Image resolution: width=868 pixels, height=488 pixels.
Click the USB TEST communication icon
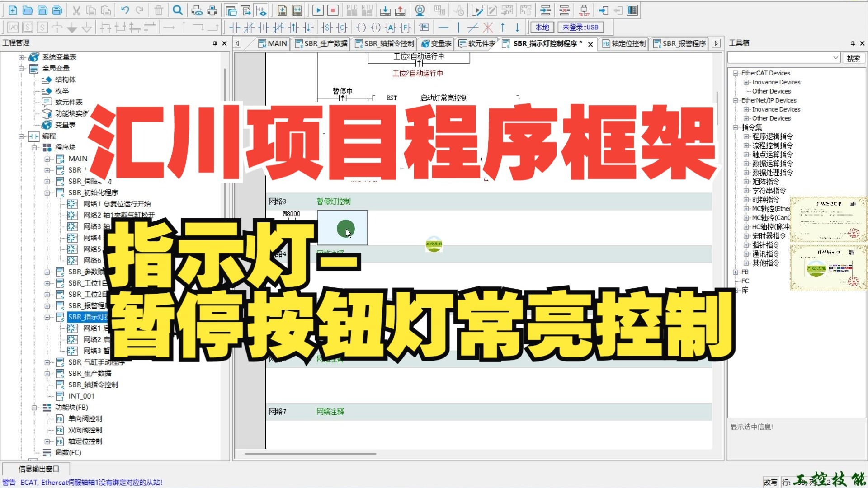[x=584, y=10]
